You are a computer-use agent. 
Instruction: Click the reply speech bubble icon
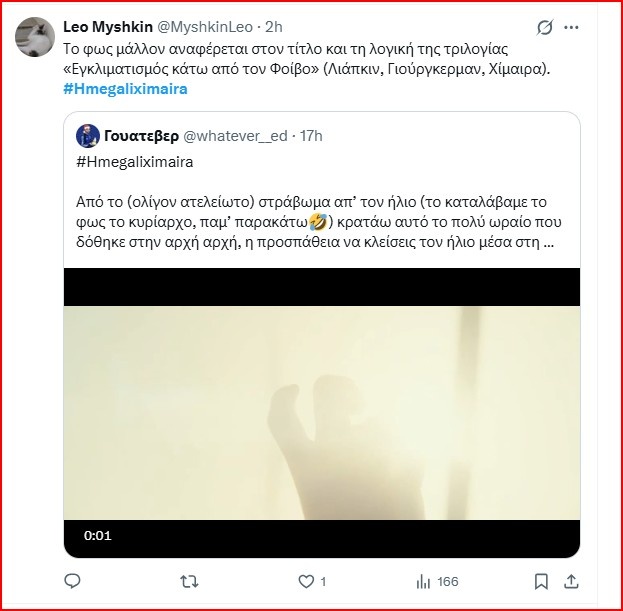pos(72,580)
